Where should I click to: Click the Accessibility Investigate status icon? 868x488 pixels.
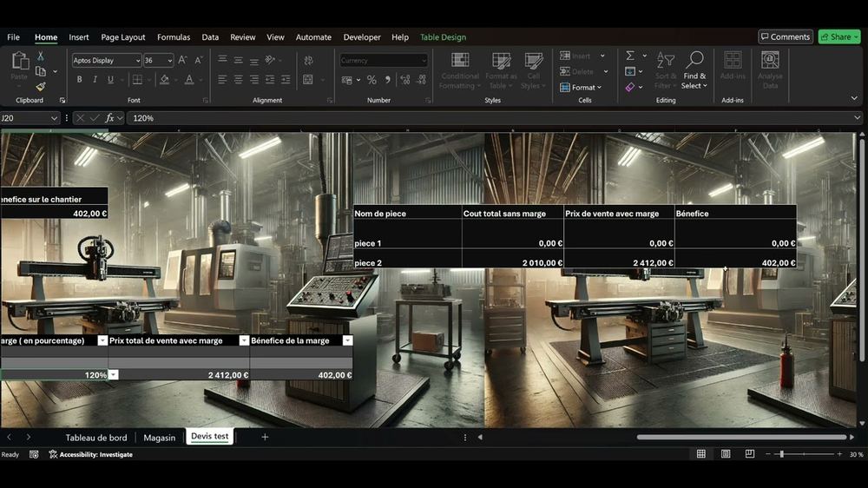53,454
